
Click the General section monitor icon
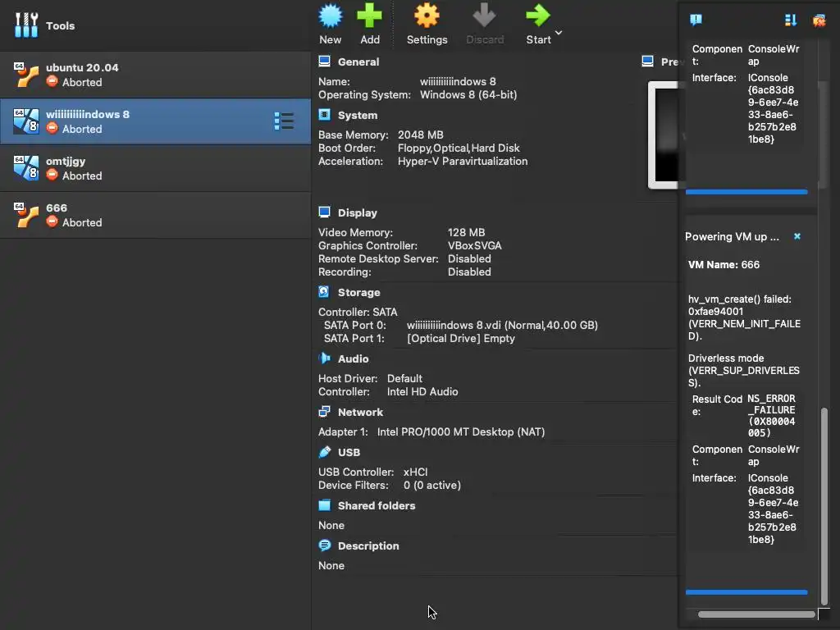(325, 61)
